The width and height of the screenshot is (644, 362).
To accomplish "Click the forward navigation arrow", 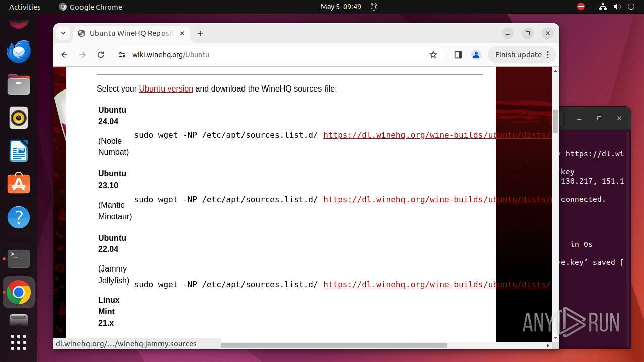I will (83, 55).
